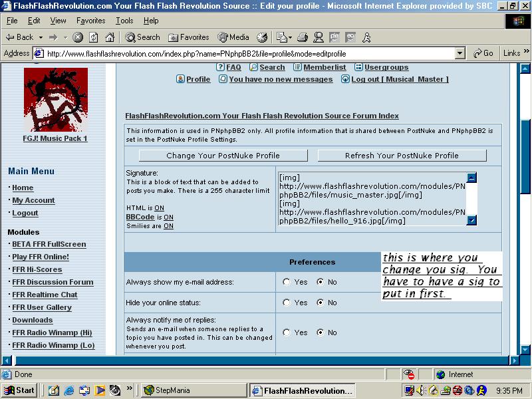This screenshot has height=399, width=532.
Task: Click inside the signature text area
Action: click(372, 199)
